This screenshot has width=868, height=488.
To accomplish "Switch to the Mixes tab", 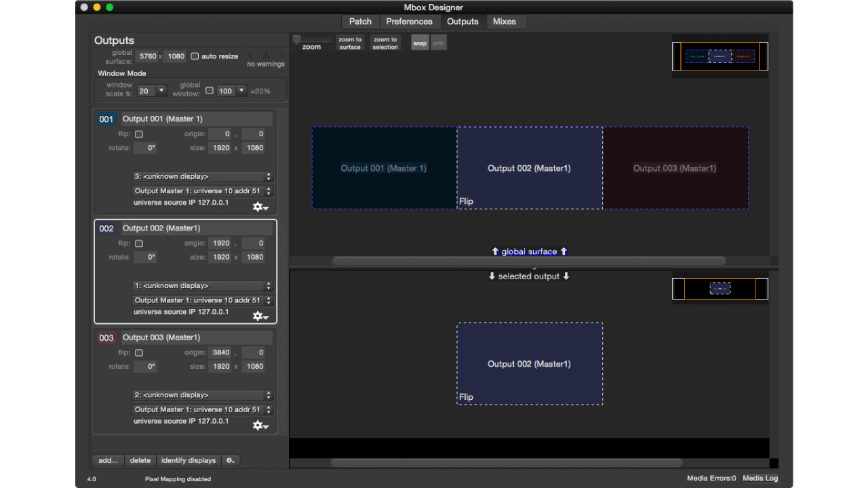I will (504, 22).
